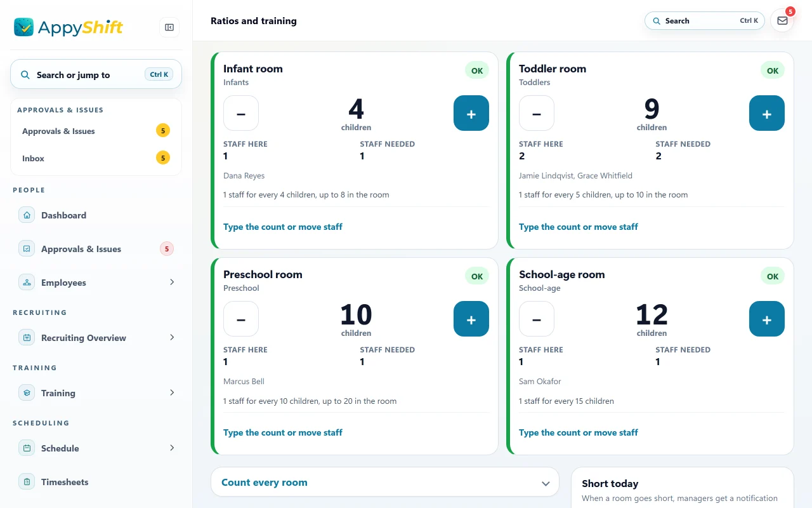Screen dimensions: 812x508
Task: Collapse the sidebar panel icon
Action: (x=169, y=27)
